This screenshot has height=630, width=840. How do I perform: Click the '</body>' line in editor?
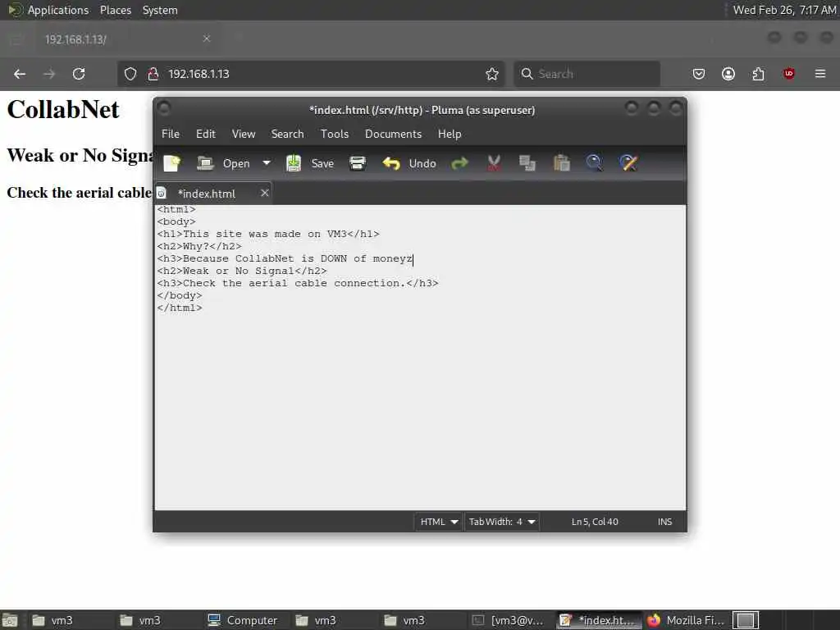tap(180, 295)
